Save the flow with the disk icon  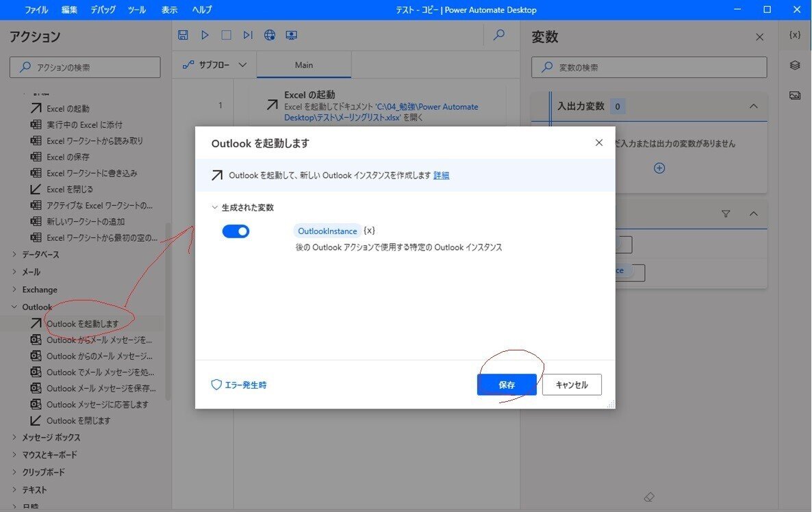click(183, 34)
